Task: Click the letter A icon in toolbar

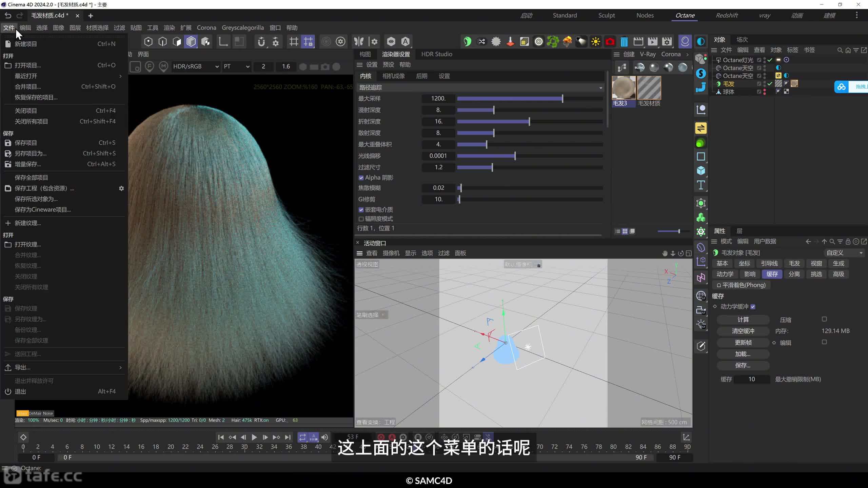Action: pos(405,41)
